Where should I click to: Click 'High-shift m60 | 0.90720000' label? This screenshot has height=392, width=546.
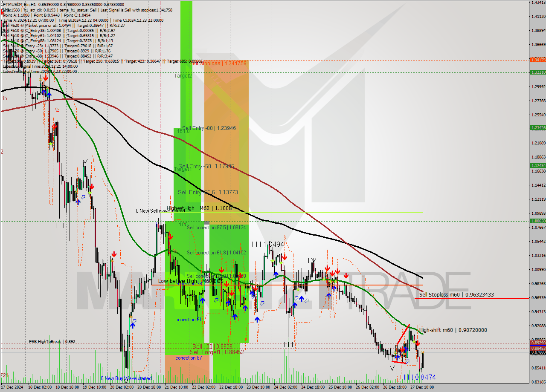(453, 330)
